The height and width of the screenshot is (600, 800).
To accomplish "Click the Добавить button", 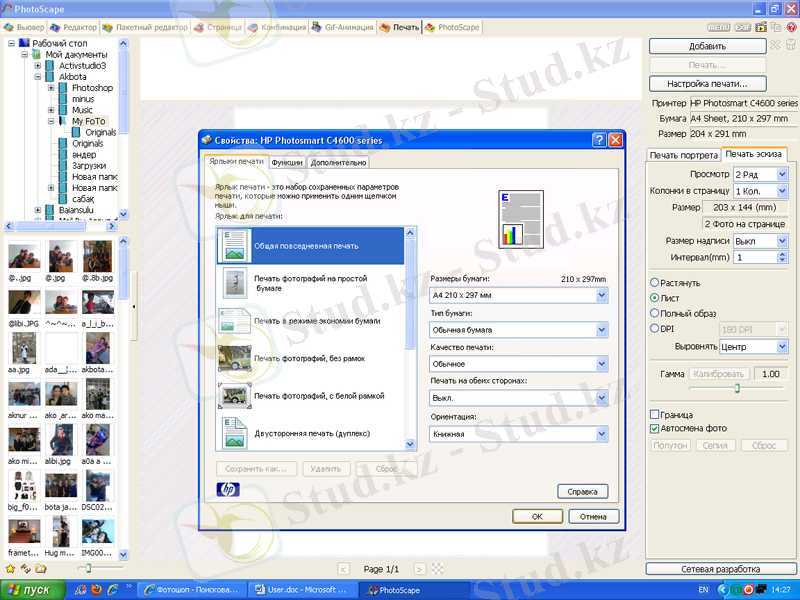I will coord(707,46).
